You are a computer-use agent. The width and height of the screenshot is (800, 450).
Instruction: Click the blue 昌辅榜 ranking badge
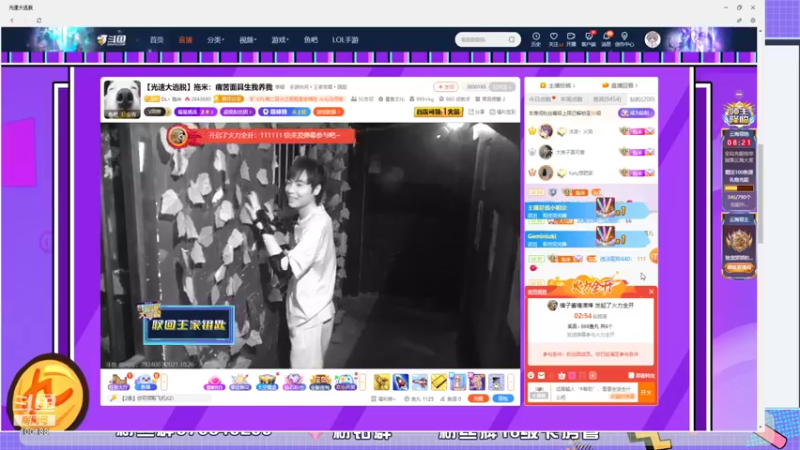[284, 112]
